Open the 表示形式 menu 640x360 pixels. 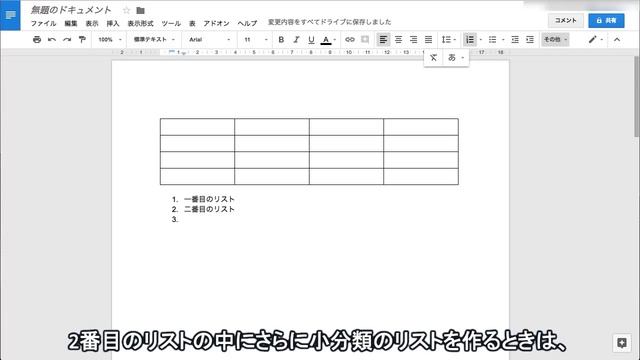tap(140, 23)
